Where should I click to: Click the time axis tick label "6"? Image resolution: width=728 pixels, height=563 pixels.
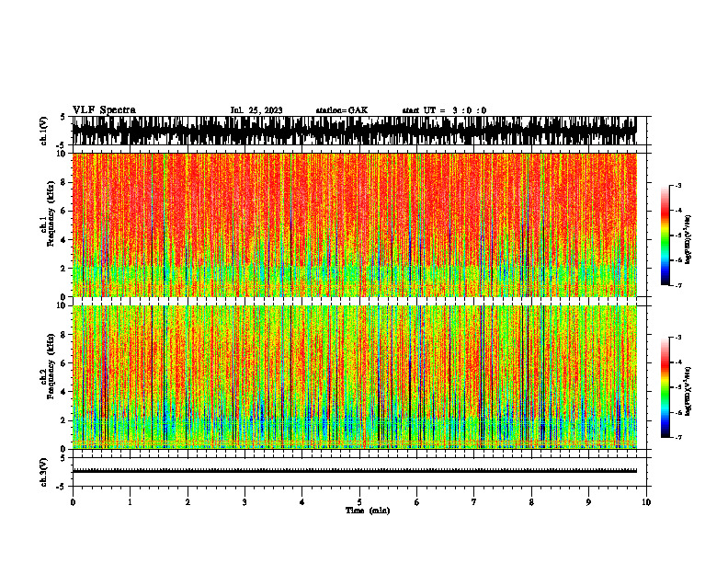point(416,502)
